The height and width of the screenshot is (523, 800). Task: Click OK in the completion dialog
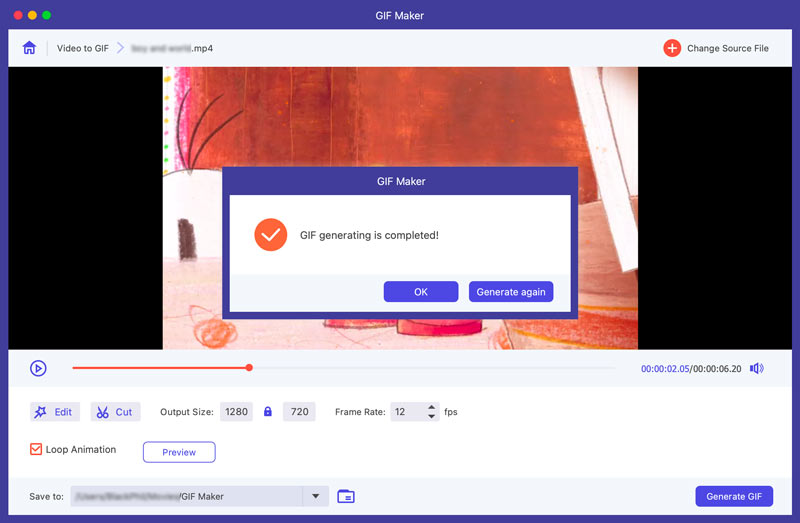421,292
